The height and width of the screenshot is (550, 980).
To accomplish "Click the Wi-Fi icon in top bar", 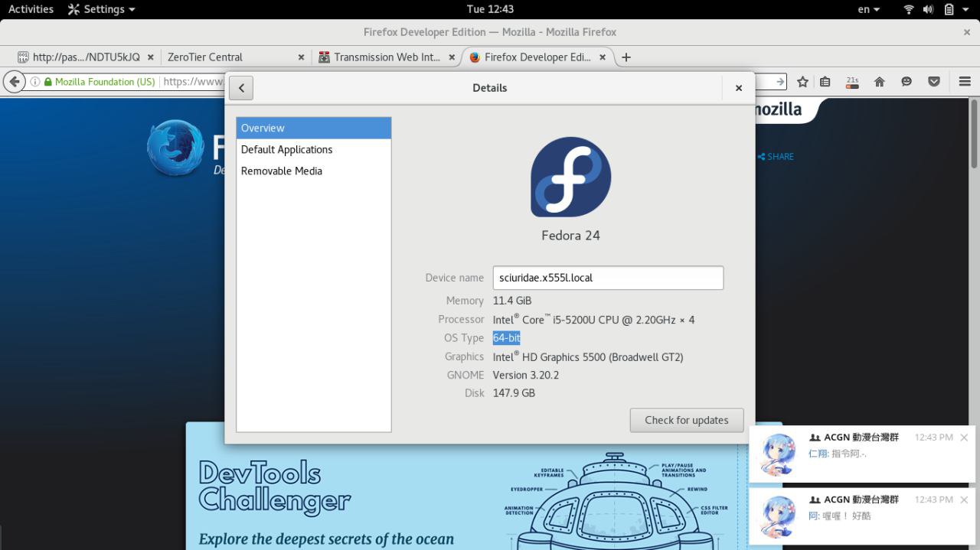I will click(909, 9).
